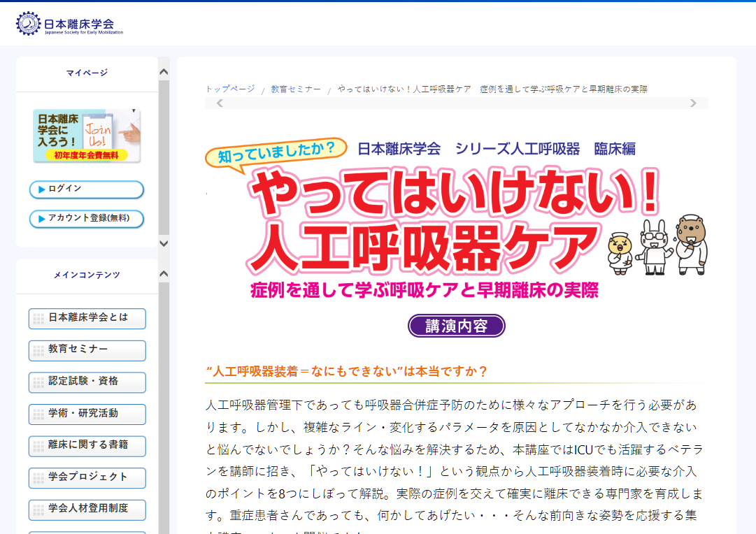Select 認定試験・資格 in the sidebar

[x=87, y=382]
